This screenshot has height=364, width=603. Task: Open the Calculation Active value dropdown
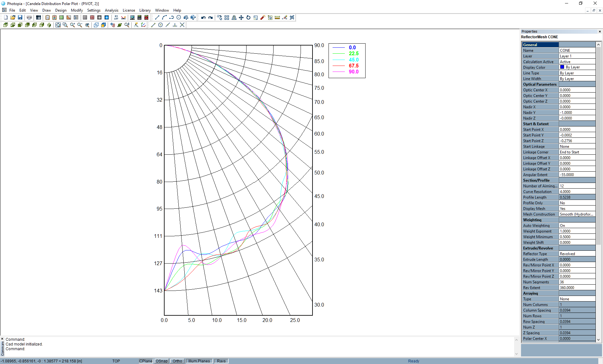[577, 62]
